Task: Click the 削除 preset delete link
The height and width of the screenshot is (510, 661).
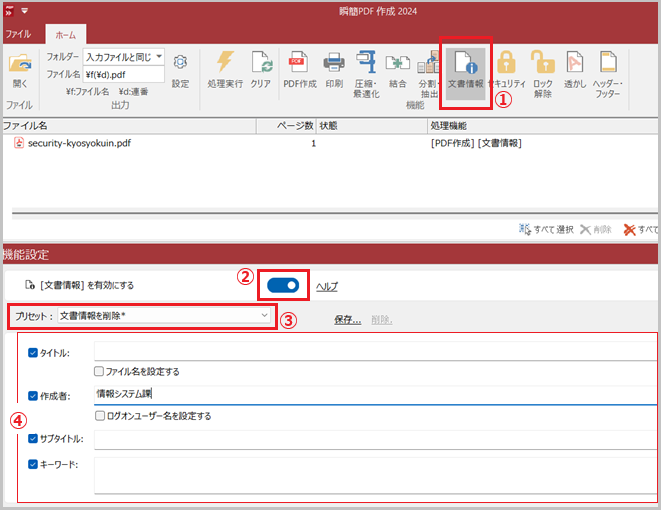Action: point(382,320)
